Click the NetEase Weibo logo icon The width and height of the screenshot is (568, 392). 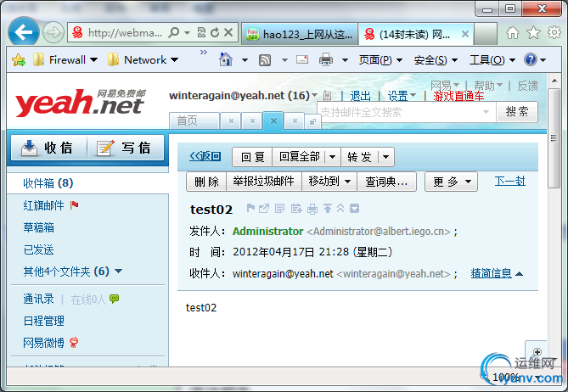[74, 342]
